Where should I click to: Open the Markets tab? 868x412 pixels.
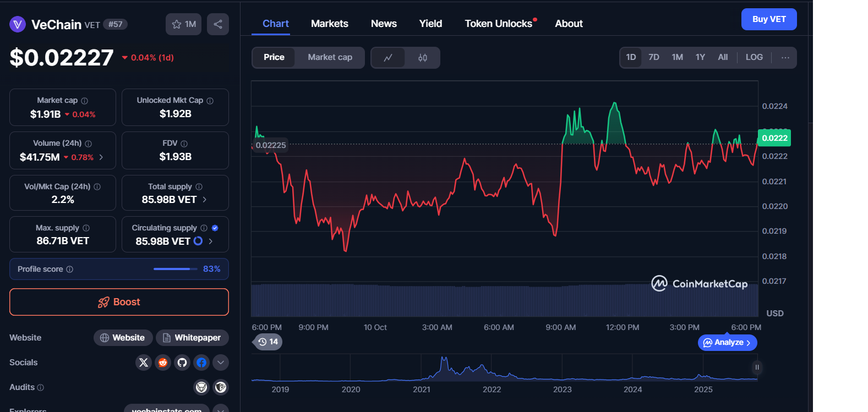pos(329,24)
